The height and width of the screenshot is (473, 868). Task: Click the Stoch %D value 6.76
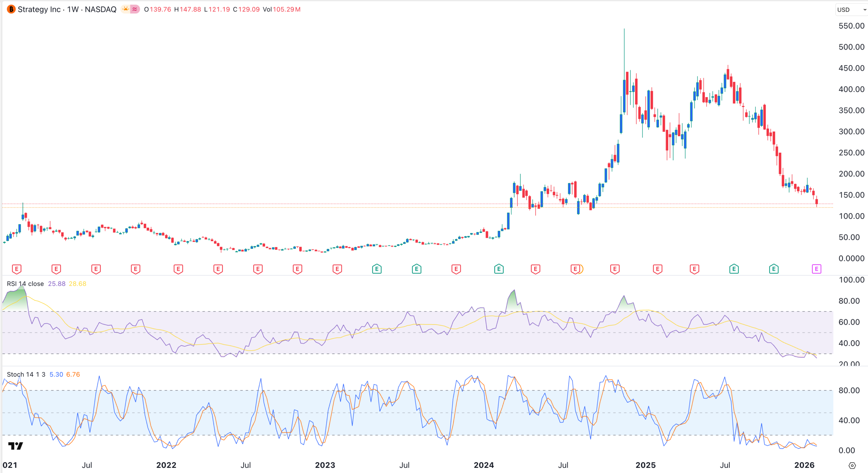73,374
